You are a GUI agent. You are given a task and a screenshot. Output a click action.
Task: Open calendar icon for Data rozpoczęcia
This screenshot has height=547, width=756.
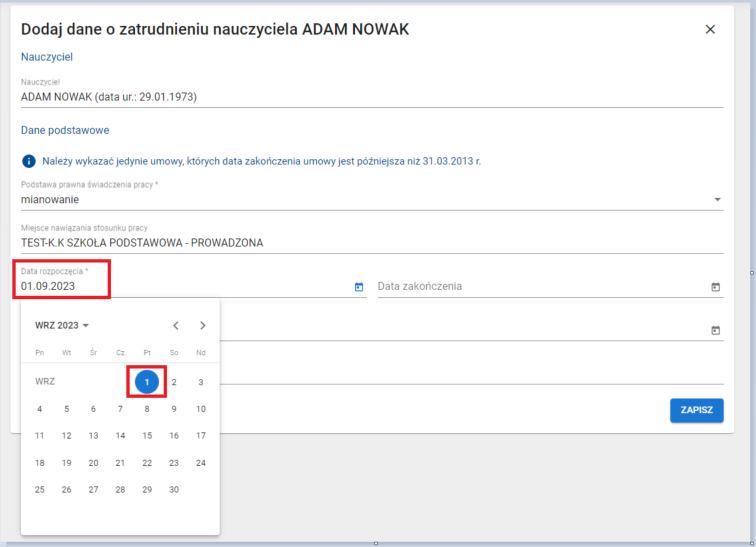pos(359,287)
